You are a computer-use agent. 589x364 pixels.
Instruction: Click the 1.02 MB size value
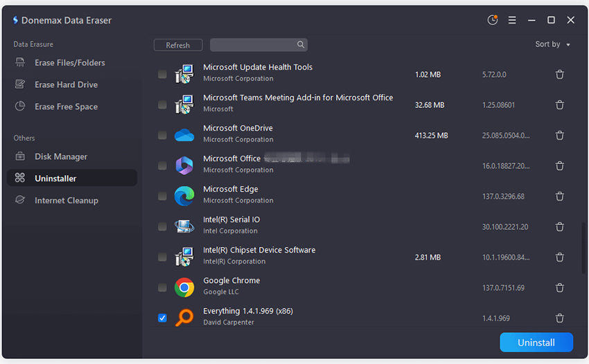click(428, 74)
